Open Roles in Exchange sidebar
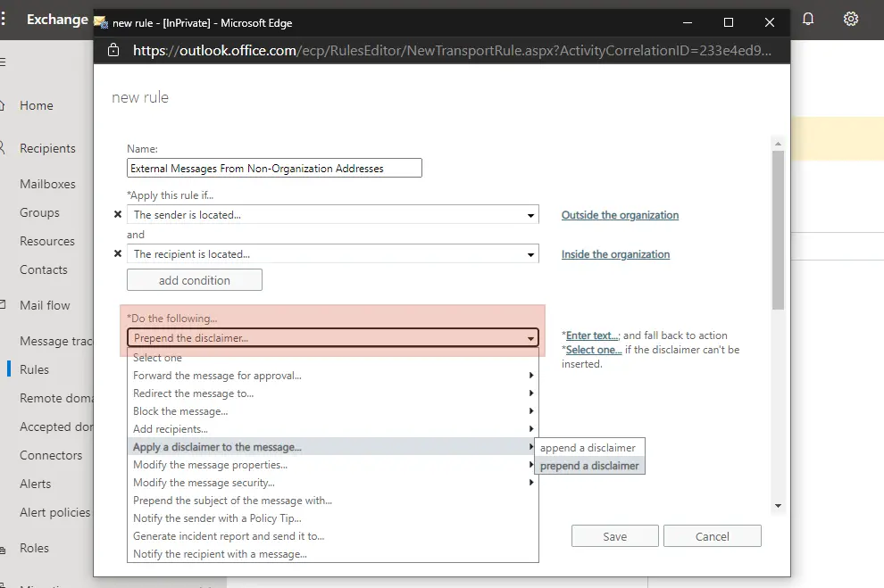Image resolution: width=884 pixels, height=588 pixels. (x=35, y=548)
